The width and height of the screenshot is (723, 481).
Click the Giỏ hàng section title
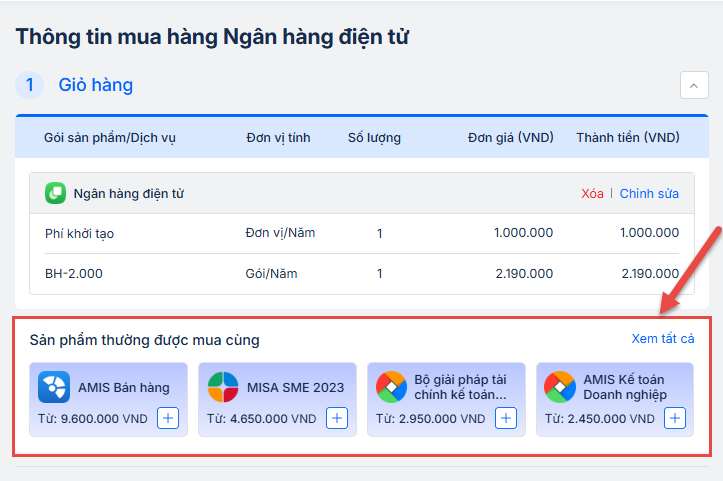pyautogui.click(x=95, y=85)
